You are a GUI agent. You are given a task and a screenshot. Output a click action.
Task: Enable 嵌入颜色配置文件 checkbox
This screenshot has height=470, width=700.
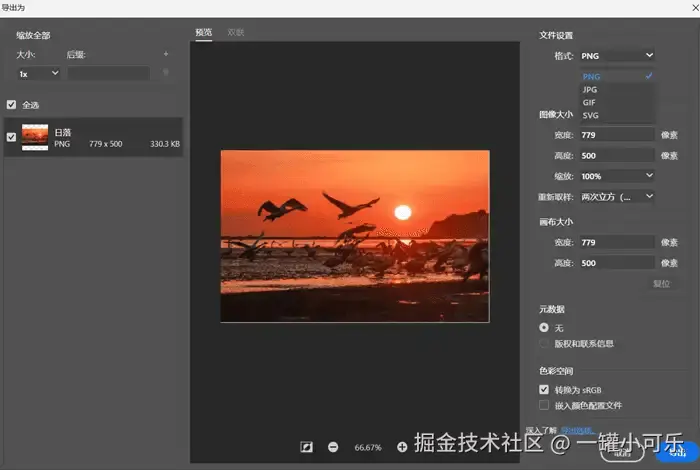tap(544, 405)
